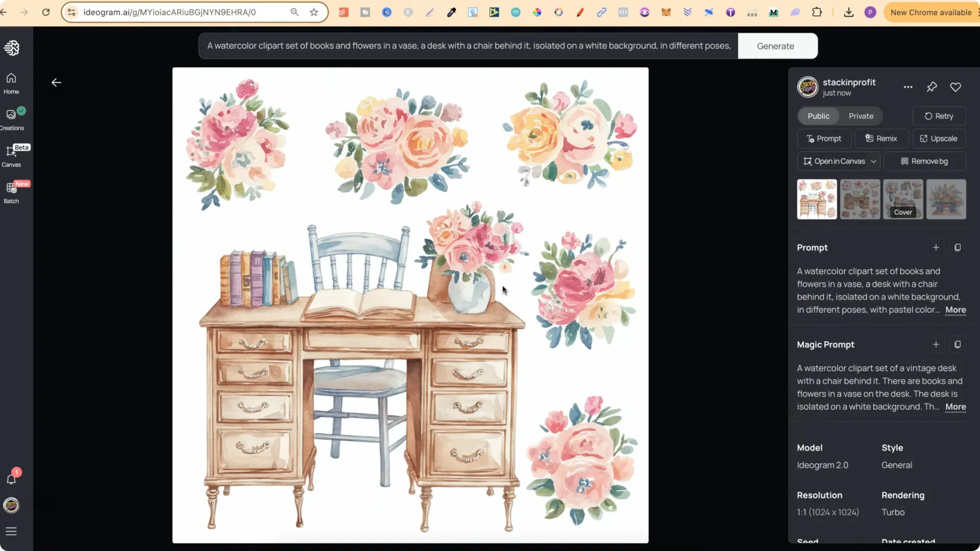Open notifications bell in sidebar
Viewport: 980px width, 551px height.
tap(11, 479)
